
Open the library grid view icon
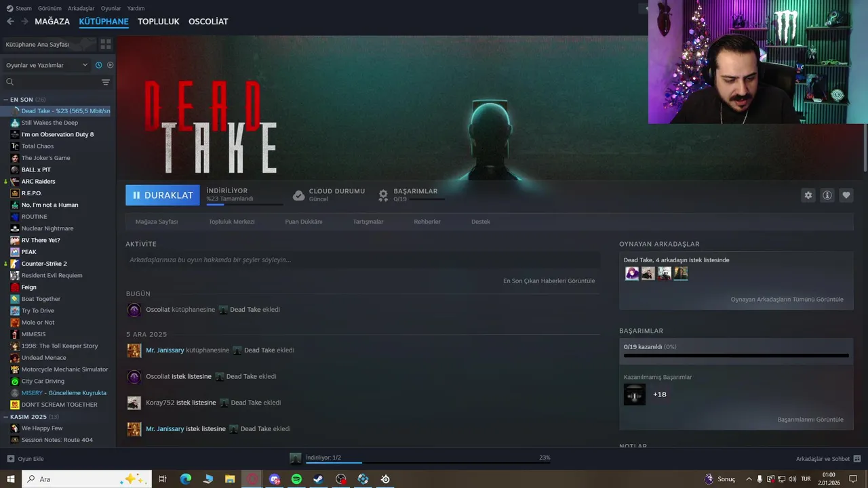pyautogui.click(x=106, y=44)
